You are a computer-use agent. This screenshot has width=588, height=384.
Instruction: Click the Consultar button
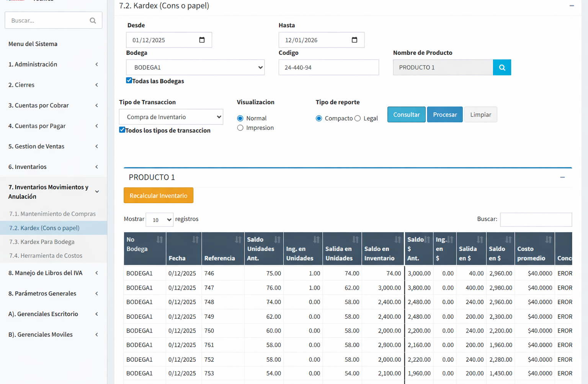pyautogui.click(x=406, y=115)
